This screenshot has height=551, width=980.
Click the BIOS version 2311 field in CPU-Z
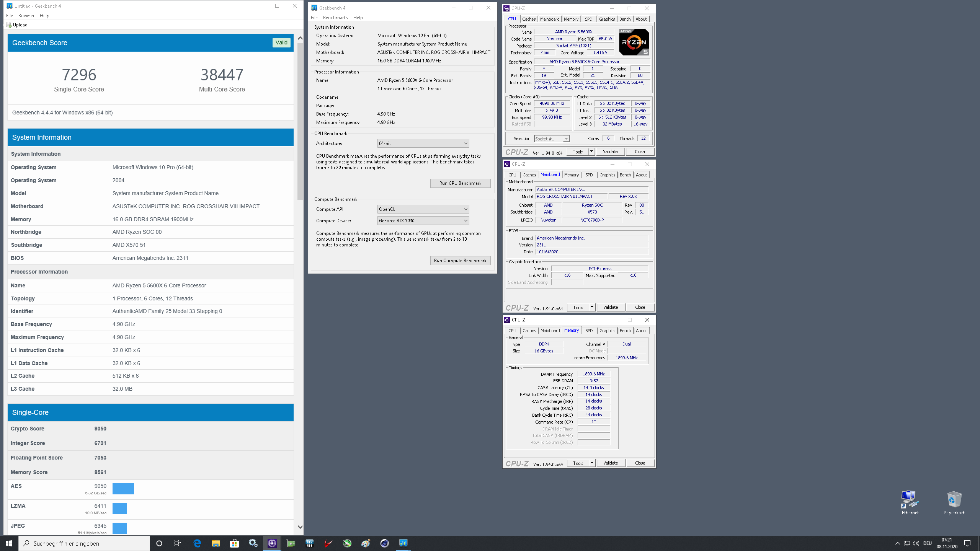point(592,245)
